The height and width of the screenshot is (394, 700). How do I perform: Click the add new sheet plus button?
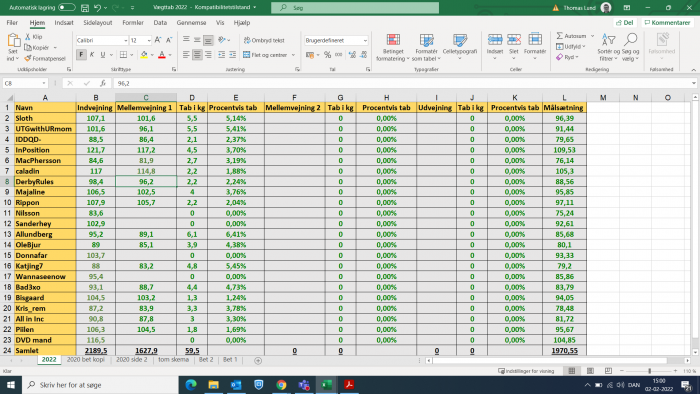pyautogui.click(x=258, y=361)
